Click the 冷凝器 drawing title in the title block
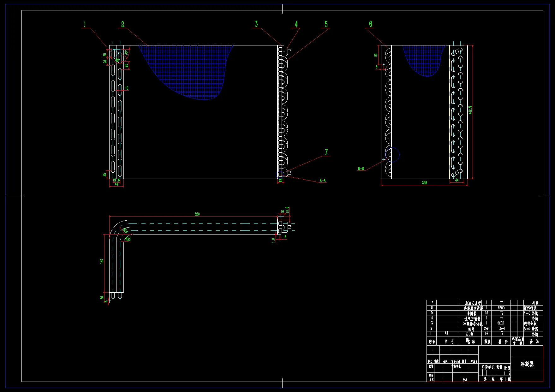 tap(527, 364)
